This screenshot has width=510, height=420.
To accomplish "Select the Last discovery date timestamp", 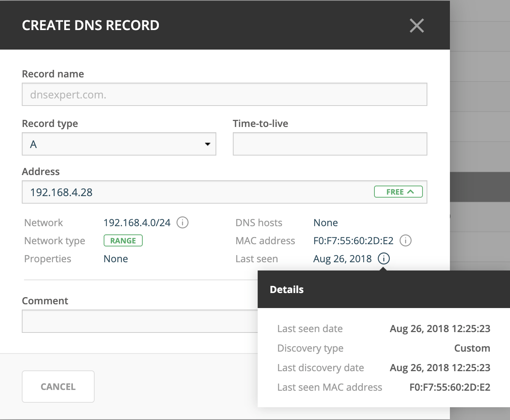I will [440, 368].
